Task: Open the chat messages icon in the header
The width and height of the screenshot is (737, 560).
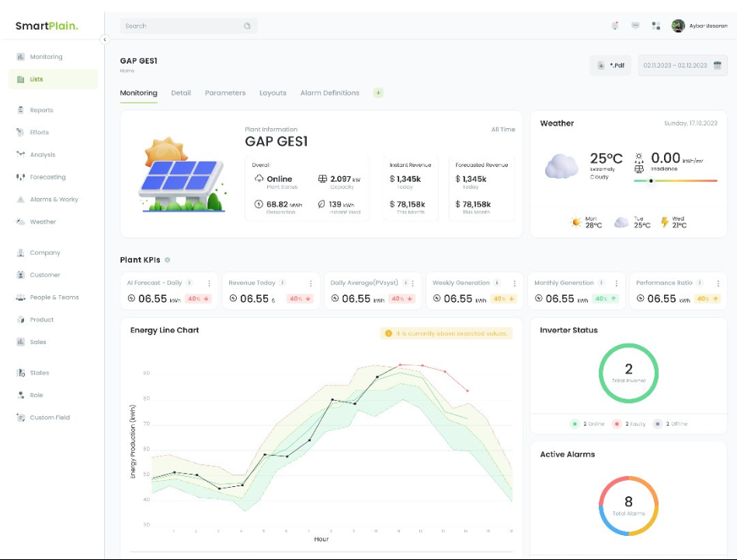Action: pyautogui.click(x=635, y=26)
